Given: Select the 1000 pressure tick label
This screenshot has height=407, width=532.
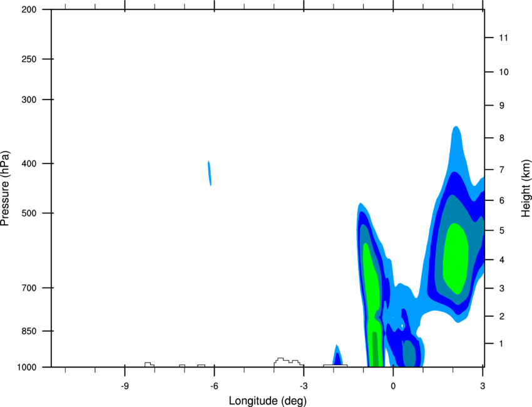Looking at the screenshot, I should tap(26, 368).
